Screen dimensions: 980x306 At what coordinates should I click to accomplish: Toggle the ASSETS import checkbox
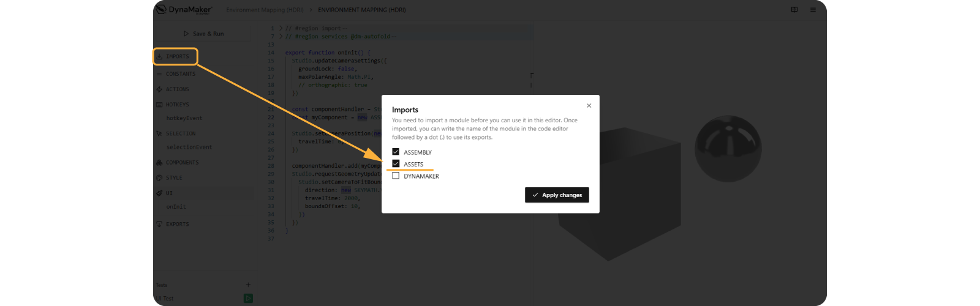(396, 164)
